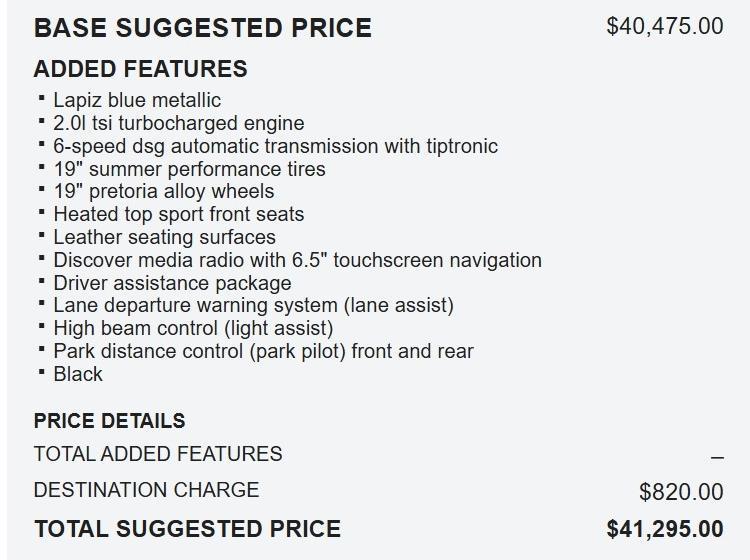Click the $820.00 destination charge amount
This screenshot has width=750, height=560.
(680, 492)
